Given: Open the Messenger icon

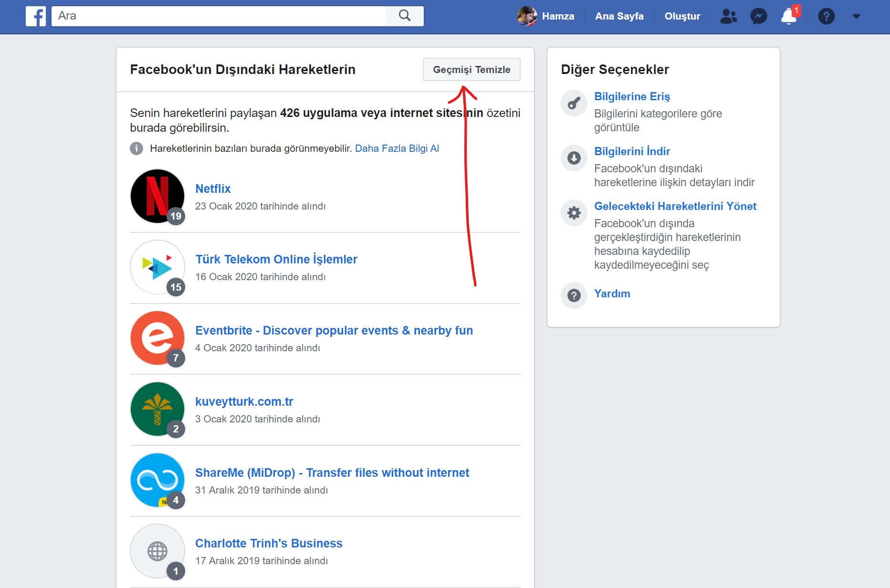Looking at the screenshot, I should [x=758, y=16].
